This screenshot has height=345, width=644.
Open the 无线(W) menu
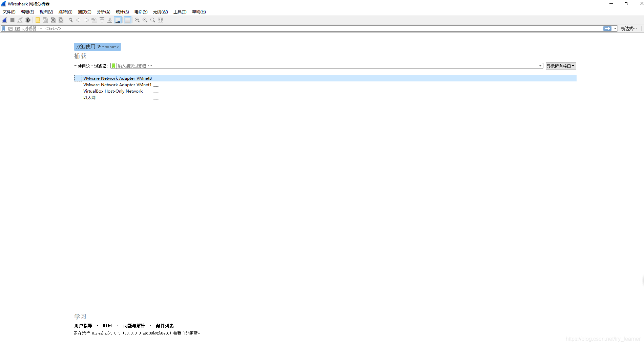160,12
